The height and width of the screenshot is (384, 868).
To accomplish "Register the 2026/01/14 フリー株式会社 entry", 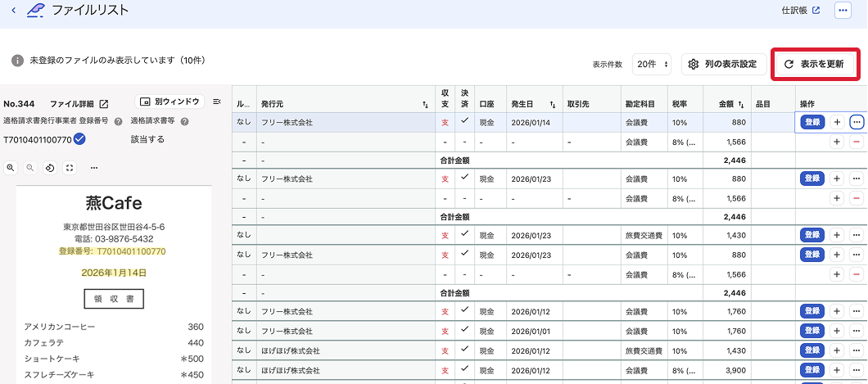I will coord(812,122).
